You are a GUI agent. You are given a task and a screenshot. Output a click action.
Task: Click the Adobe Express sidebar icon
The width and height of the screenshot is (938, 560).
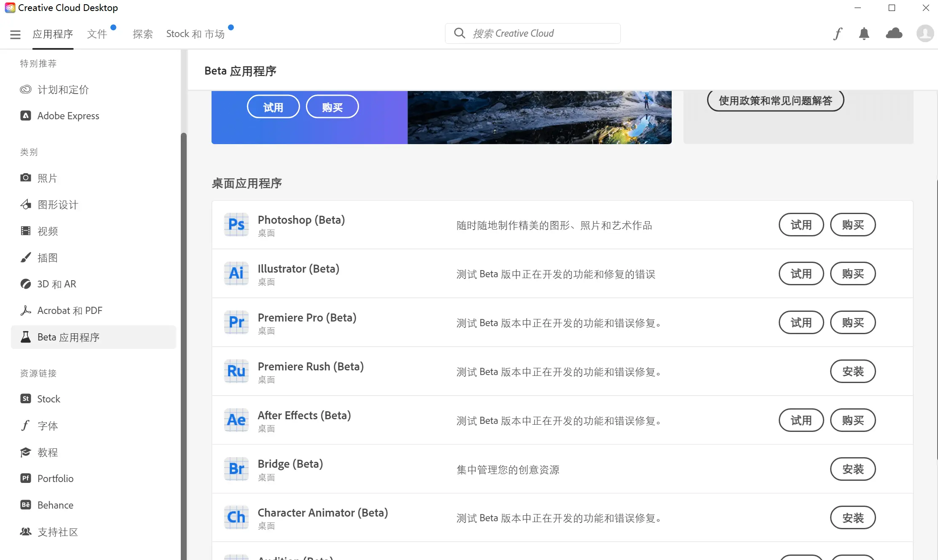tap(25, 115)
